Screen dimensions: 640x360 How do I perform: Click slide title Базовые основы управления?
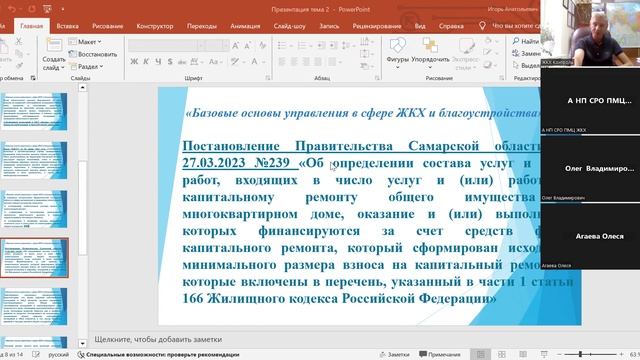tap(362, 113)
